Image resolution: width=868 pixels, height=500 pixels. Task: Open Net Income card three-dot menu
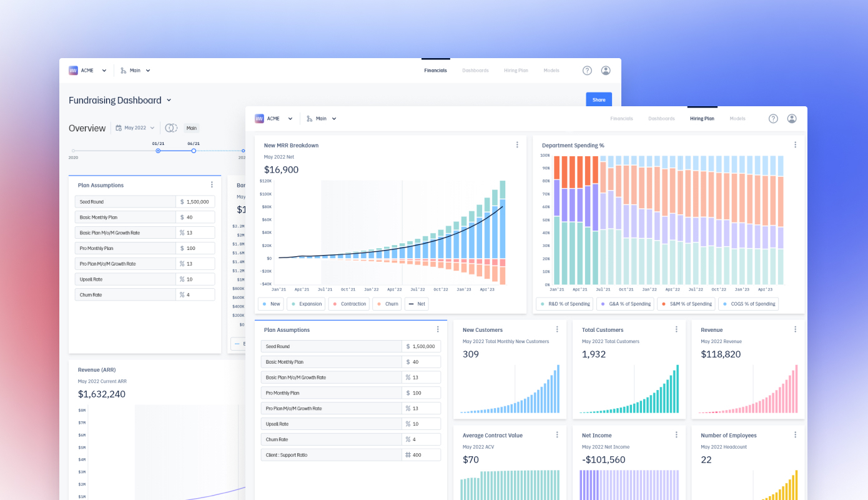(x=676, y=435)
